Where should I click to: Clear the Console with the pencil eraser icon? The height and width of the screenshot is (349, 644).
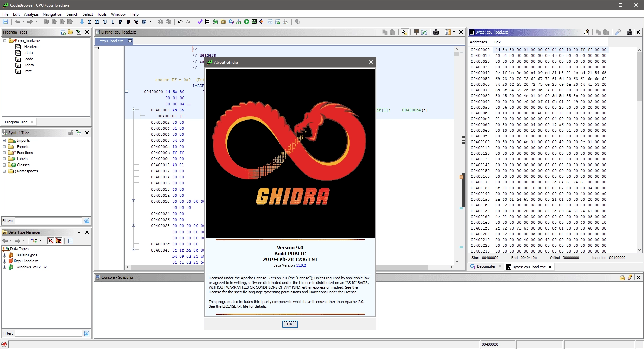630,277
